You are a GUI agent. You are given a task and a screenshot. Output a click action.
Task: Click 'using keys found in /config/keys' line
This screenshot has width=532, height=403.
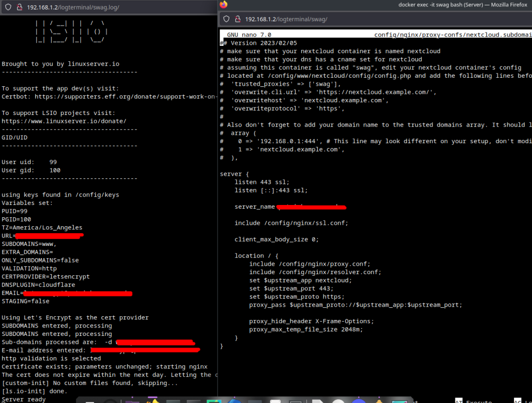point(61,194)
